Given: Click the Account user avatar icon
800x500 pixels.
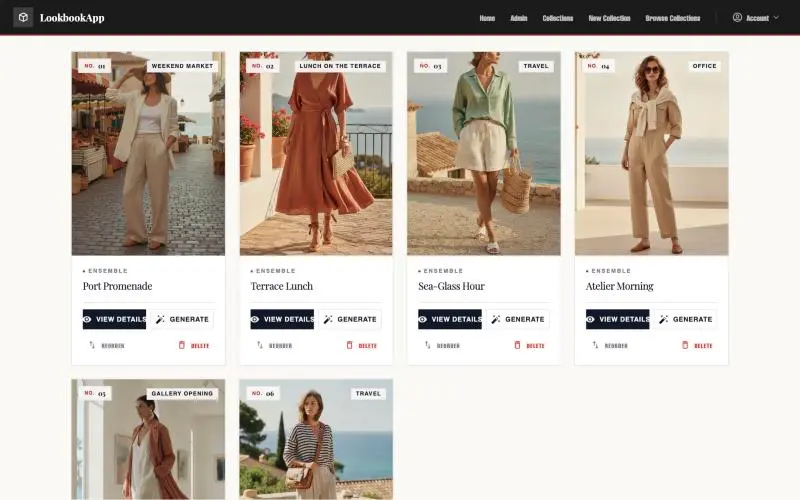Looking at the screenshot, I should coord(737,17).
